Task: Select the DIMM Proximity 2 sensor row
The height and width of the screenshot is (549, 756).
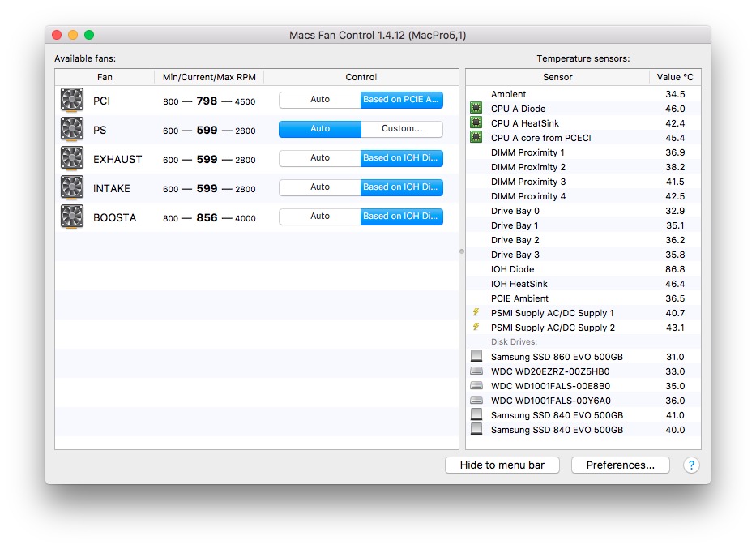Action: coord(583,166)
